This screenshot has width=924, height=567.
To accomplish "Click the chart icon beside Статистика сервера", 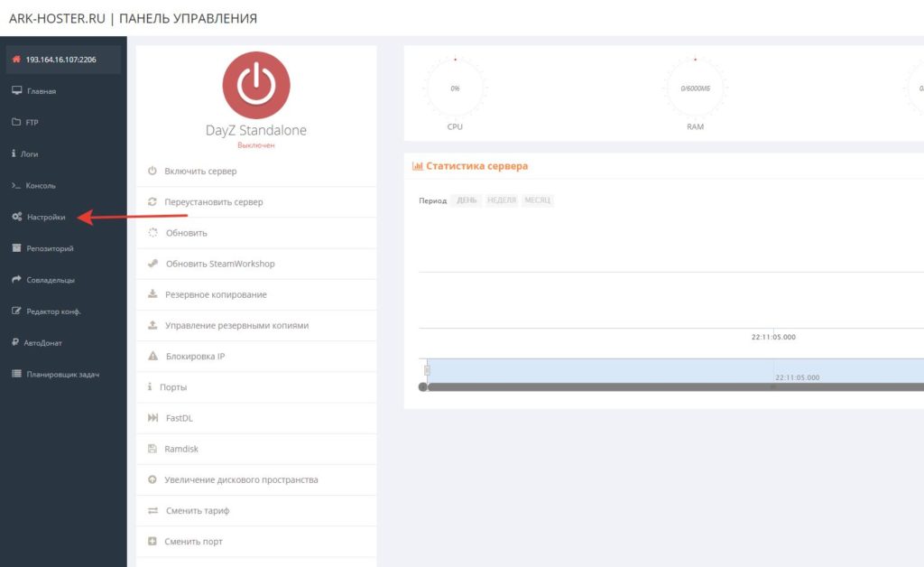I will 417,166.
